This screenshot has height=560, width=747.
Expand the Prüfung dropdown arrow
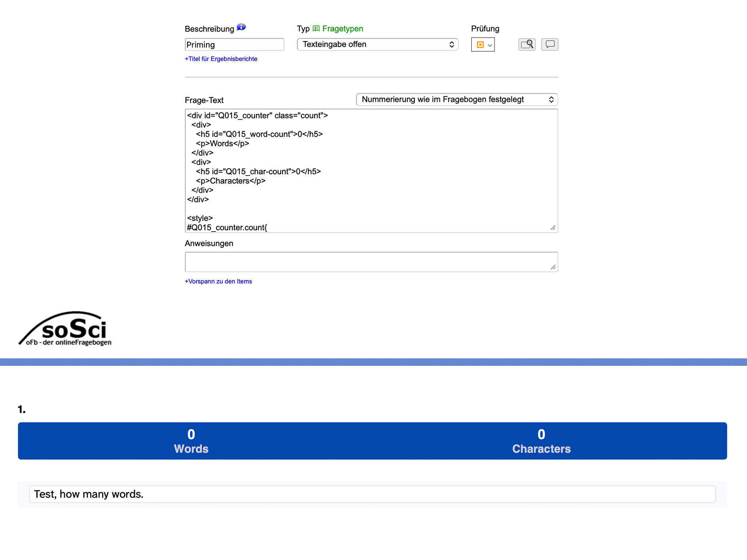point(490,45)
